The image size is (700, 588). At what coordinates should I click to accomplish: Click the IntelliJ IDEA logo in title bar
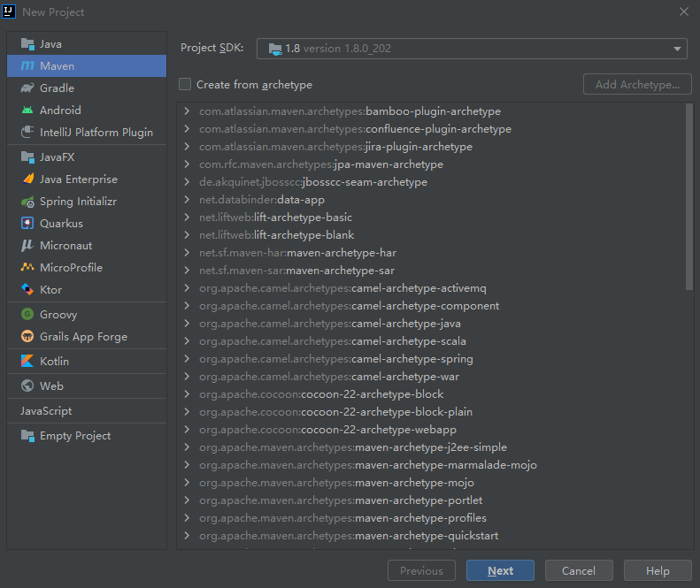[x=9, y=11]
